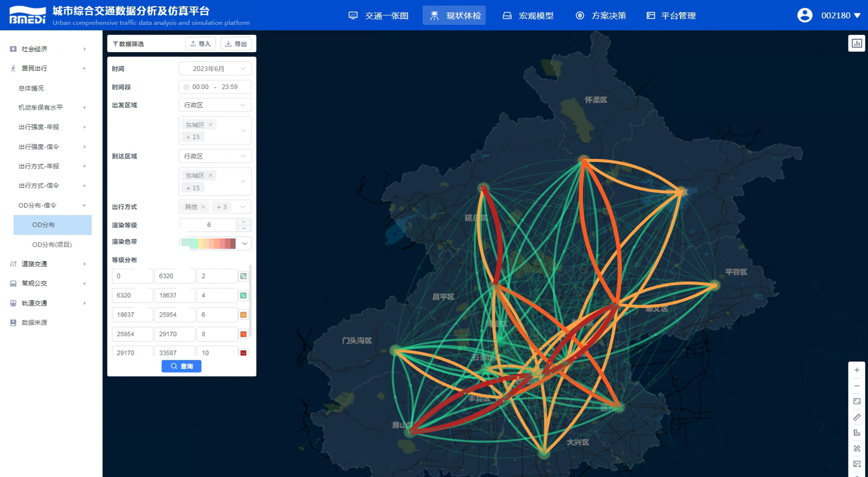This screenshot has width=868, height=477.
Task: Expand the 渲染色带 color ramp dropdown
Action: point(245,244)
